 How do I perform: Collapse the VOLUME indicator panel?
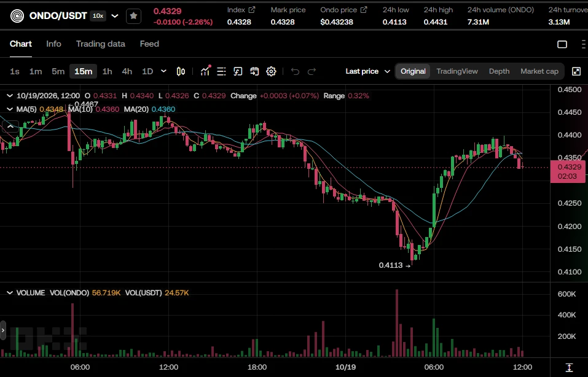10,293
